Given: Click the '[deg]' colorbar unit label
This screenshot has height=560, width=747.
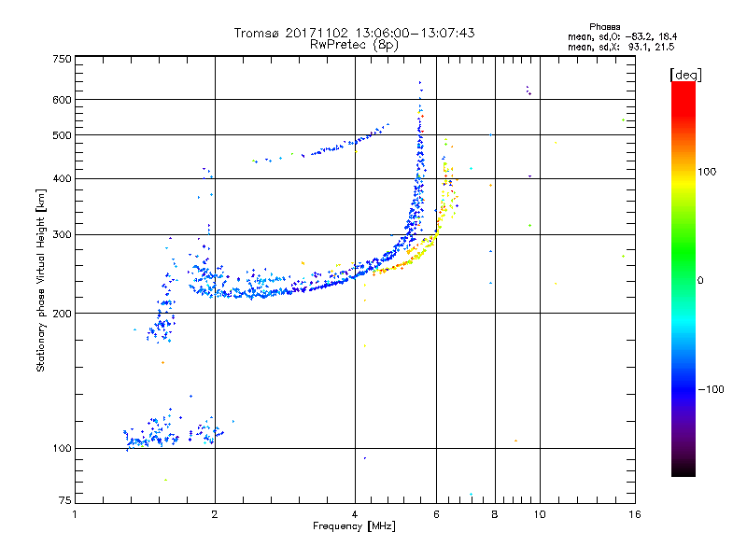Looking at the screenshot, I should point(685,75).
